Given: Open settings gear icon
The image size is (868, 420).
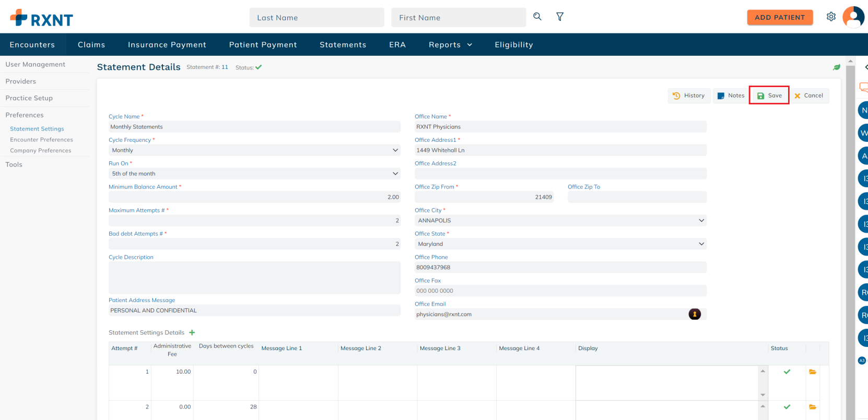Looking at the screenshot, I should click(831, 17).
